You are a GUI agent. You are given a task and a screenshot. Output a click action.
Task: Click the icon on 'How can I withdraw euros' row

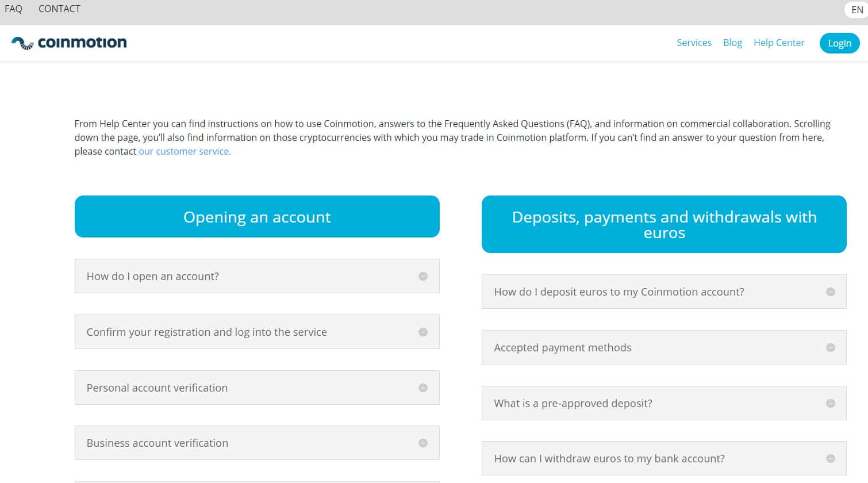tap(831, 459)
